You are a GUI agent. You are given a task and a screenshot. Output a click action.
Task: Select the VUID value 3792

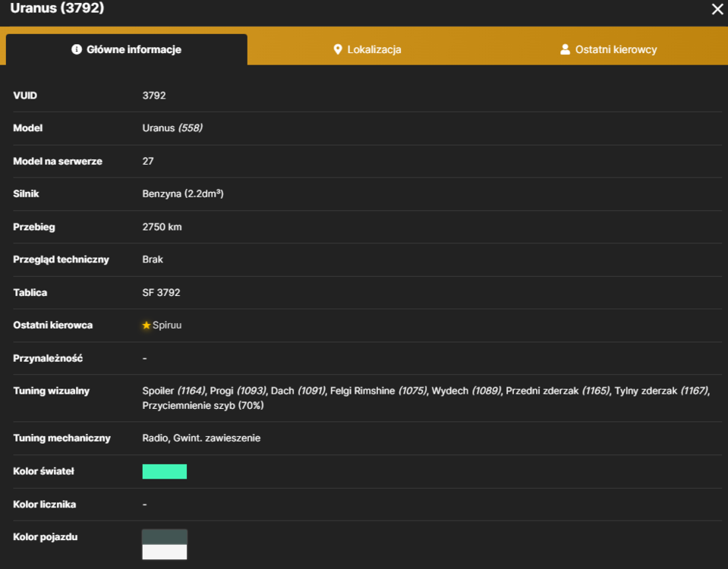[154, 96]
